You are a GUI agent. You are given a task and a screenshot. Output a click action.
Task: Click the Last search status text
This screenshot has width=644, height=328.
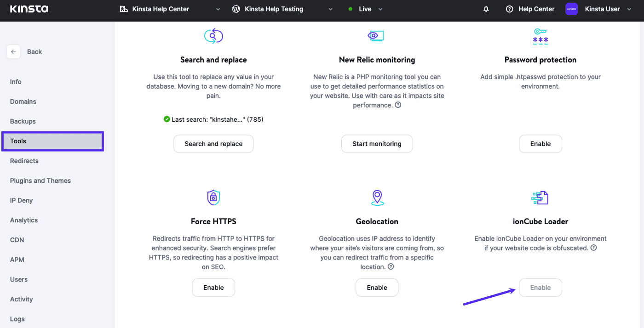(x=218, y=119)
